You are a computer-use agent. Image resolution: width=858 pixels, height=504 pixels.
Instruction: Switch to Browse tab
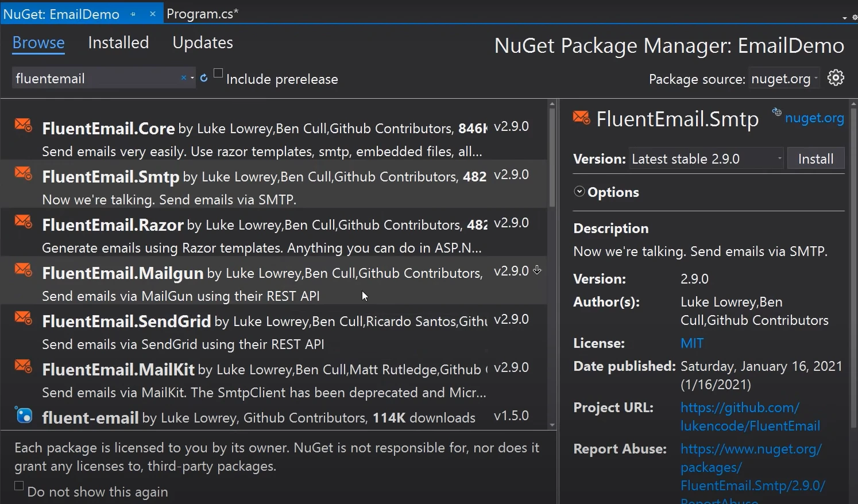pos(38,42)
